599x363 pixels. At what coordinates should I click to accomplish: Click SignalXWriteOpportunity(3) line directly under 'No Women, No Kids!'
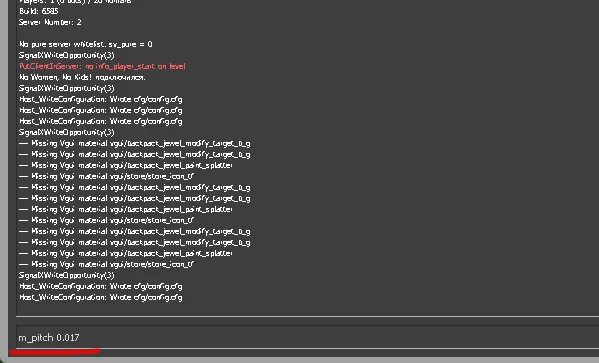pyautogui.click(x=66, y=88)
